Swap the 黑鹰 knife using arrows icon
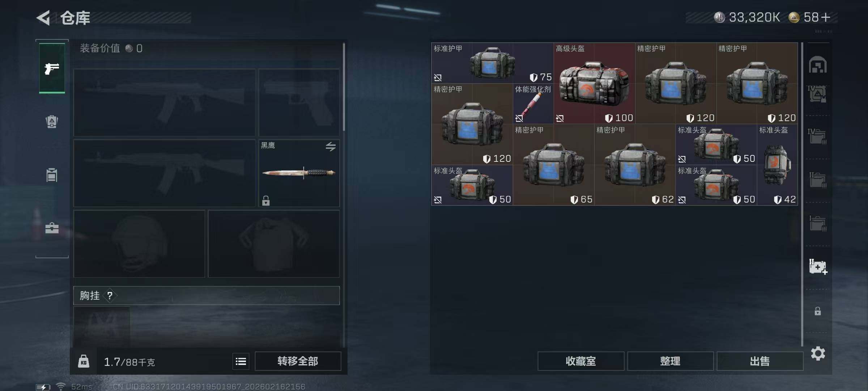This screenshot has width=868, height=391. pyautogui.click(x=331, y=147)
